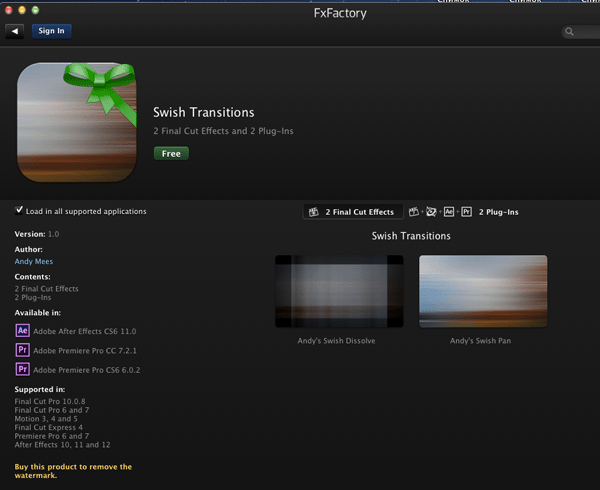This screenshot has height=490, width=600.
Task: Click the yellow minimize window button
Action: pos(22,10)
